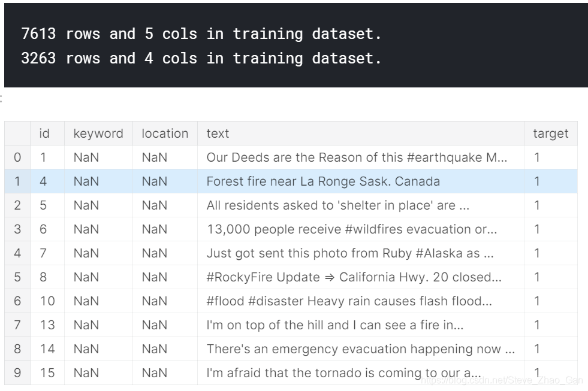Select the highlighted Forest fire row text
588x391 pixels.
coord(323,181)
